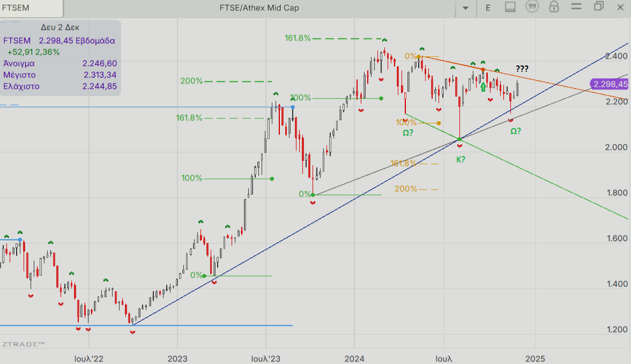Click the FTSEM symbol field
Screen dimensions: 631x364
coord(32,8)
